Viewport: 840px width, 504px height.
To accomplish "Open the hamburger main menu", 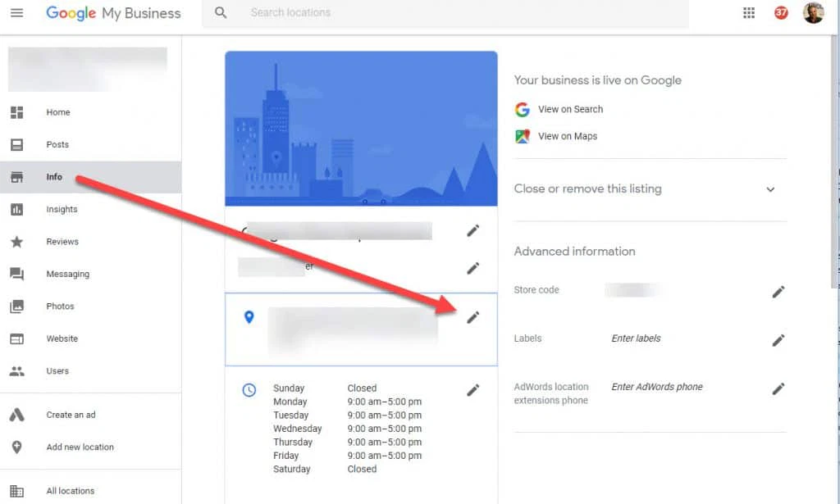I will tap(16, 13).
